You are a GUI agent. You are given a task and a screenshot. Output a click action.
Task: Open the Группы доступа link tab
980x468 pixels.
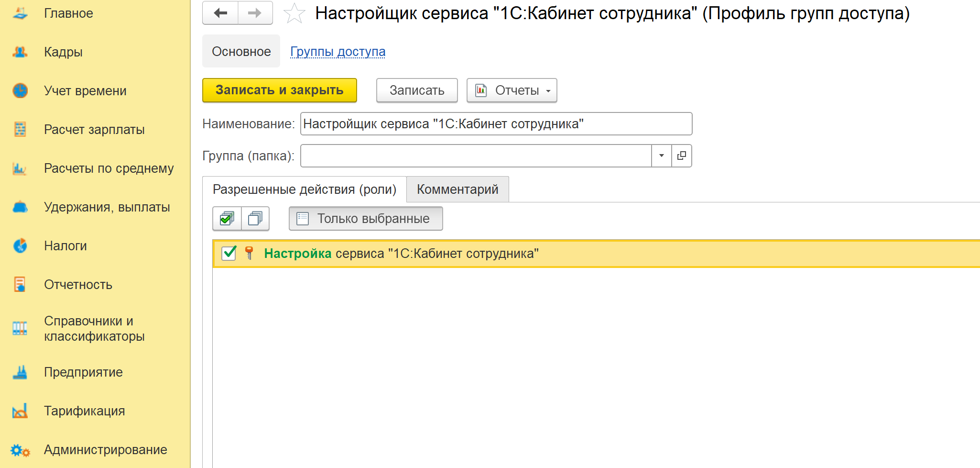(x=338, y=52)
